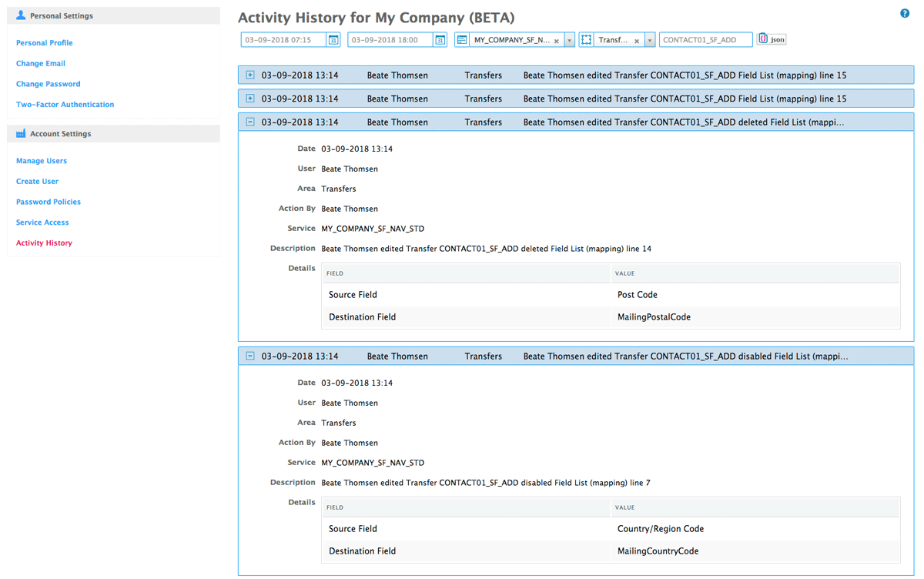924x579 pixels.
Task: Open calendar picker for the 18:00 end date
Action: [x=440, y=40]
